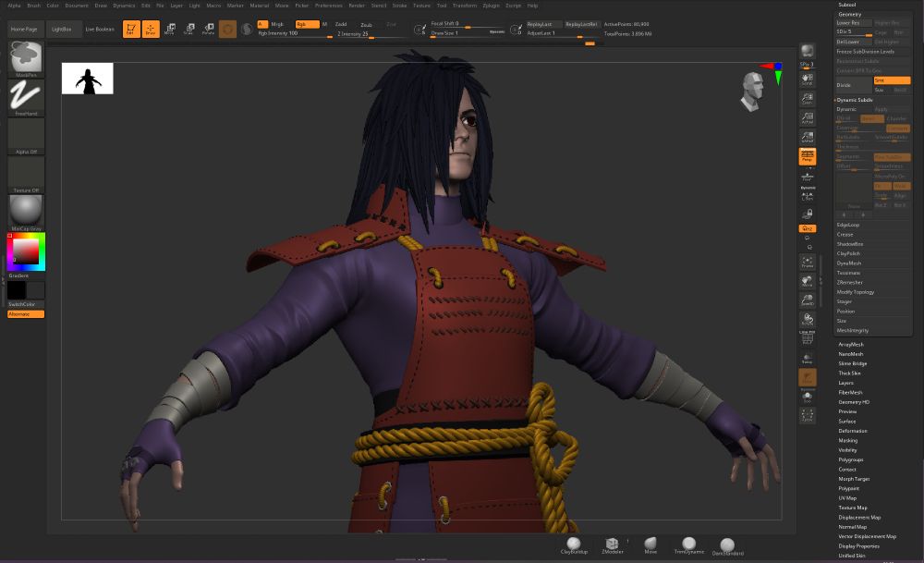924x563 pixels.
Task: Collapse the Dynamic Subdiv section
Action: coord(855,100)
